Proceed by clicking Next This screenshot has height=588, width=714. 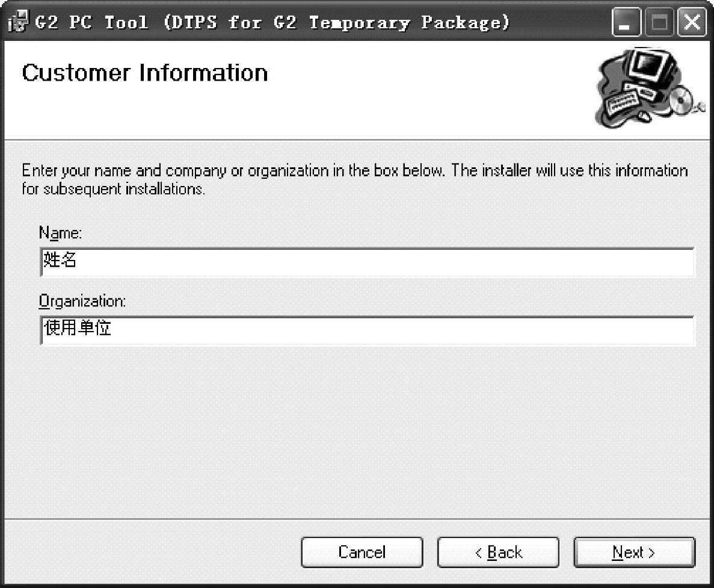click(634, 552)
